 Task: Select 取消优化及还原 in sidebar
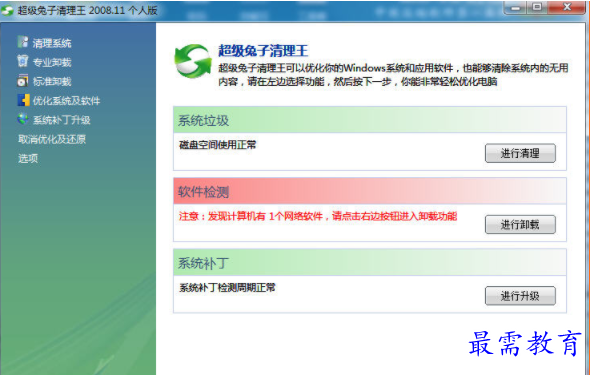[52, 139]
